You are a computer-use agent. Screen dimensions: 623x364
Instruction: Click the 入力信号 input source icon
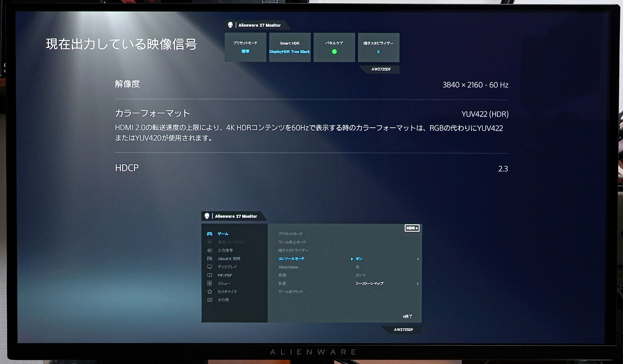(210, 250)
